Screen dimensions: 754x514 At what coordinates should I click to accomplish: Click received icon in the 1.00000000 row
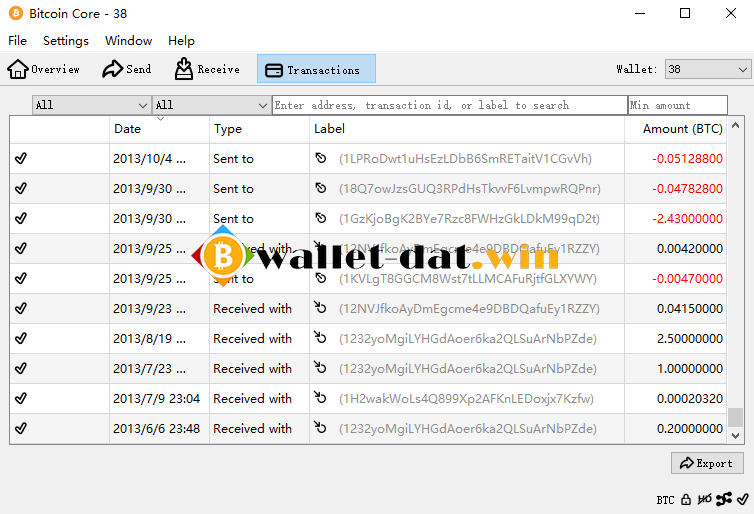click(x=320, y=367)
